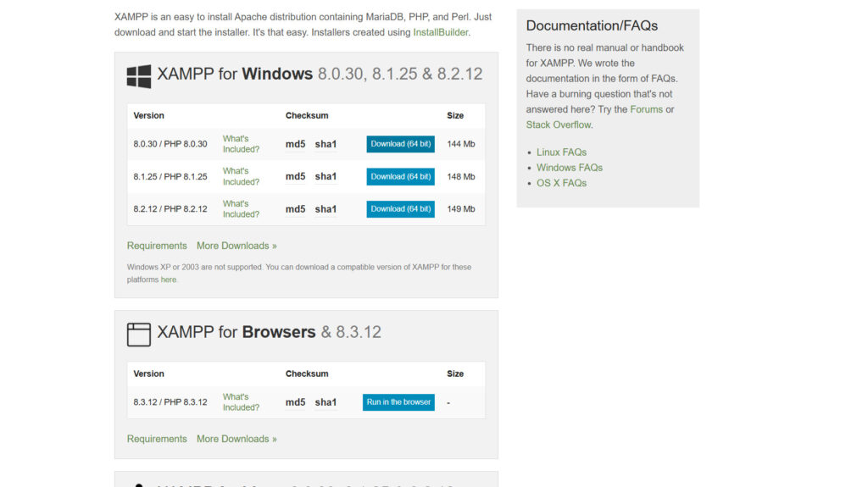Image resolution: width=868 pixels, height=487 pixels.
Task: Click version text '8.2.12 / PHP 8.2.12'
Action: (170, 209)
